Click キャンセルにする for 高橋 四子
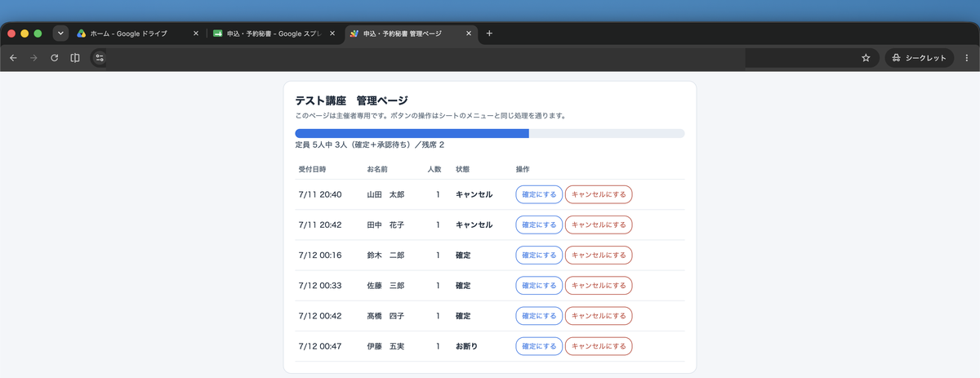This screenshot has height=378, width=980. tap(599, 315)
